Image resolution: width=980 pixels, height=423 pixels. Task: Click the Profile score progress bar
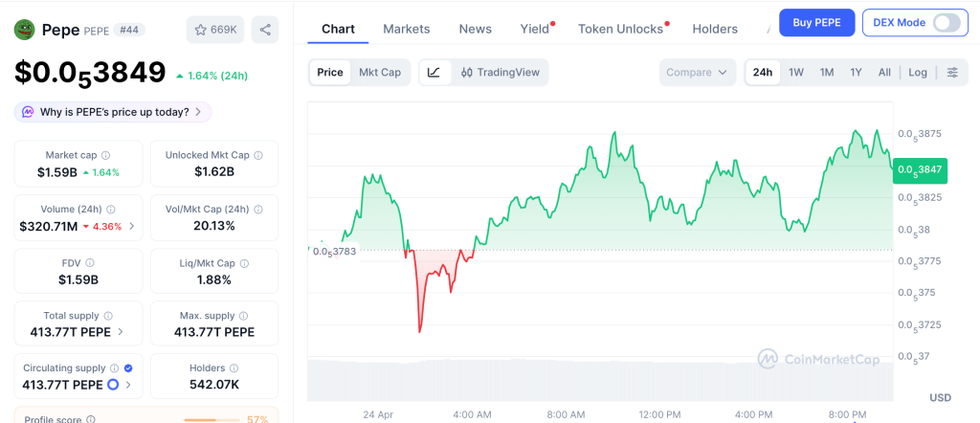pyautogui.click(x=212, y=419)
